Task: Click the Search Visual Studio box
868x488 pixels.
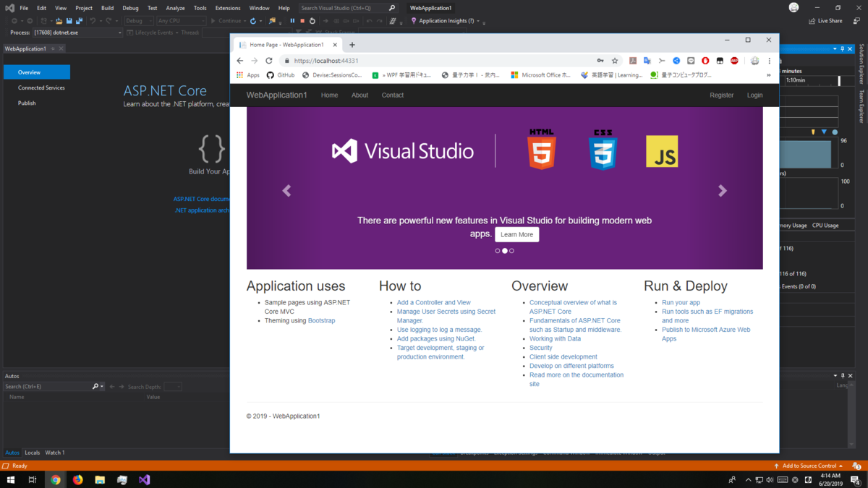Action: (x=348, y=8)
